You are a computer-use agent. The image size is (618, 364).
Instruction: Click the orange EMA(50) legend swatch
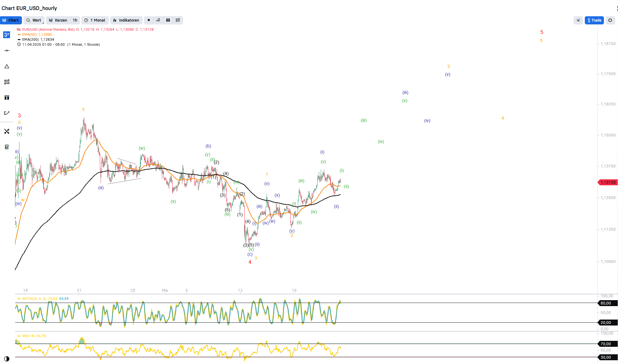click(19, 34)
